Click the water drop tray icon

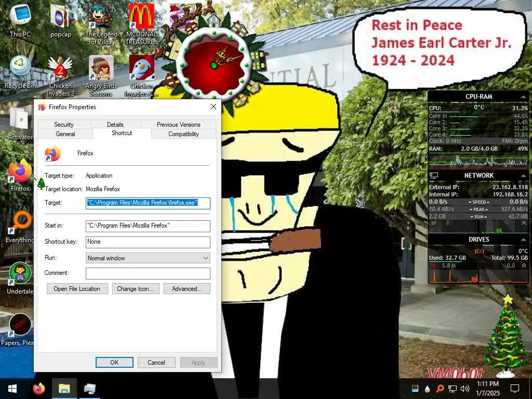click(427, 389)
